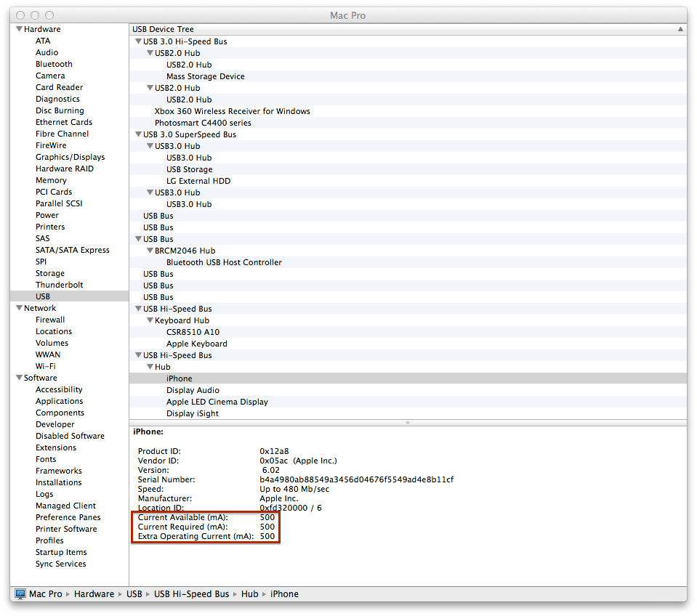Collapse the BRCM2046 Hub node
Image resolution: width=697 pixels, height=616 pixels.
[150, 251]
